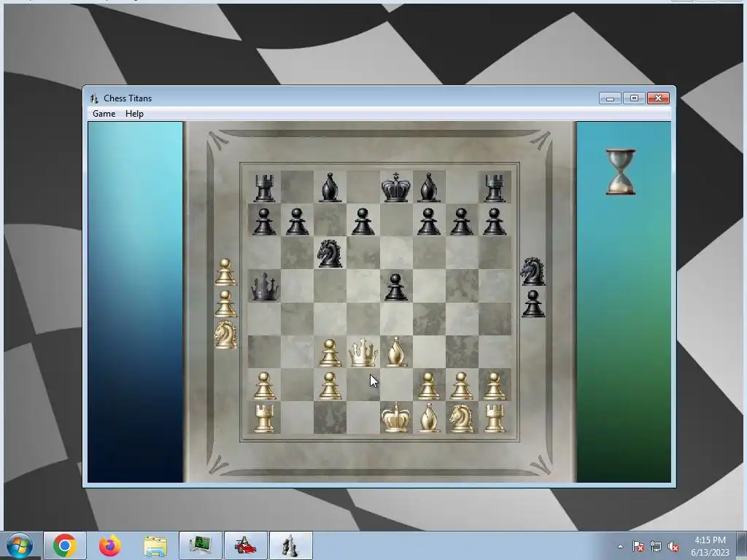Select the black pawn on g7
This screenshot has height=560, width=747.
pyautogui.click(x=462, y=222)
